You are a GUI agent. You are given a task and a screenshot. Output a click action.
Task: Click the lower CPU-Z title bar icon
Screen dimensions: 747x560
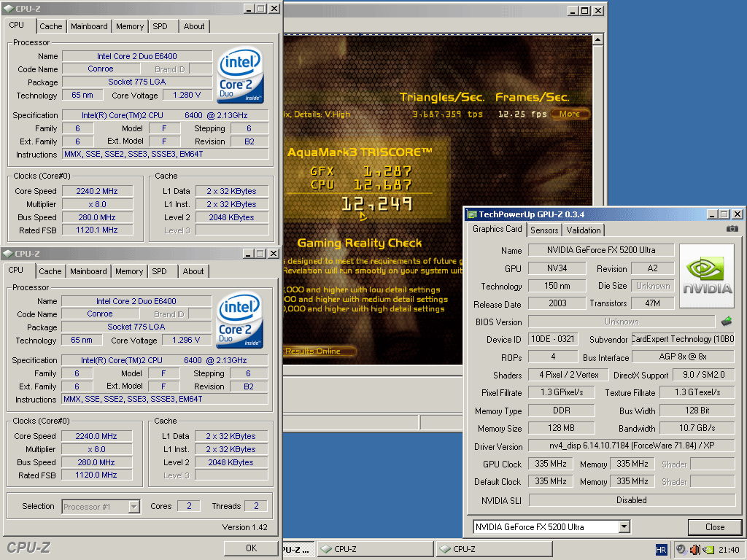coord(8,254)
